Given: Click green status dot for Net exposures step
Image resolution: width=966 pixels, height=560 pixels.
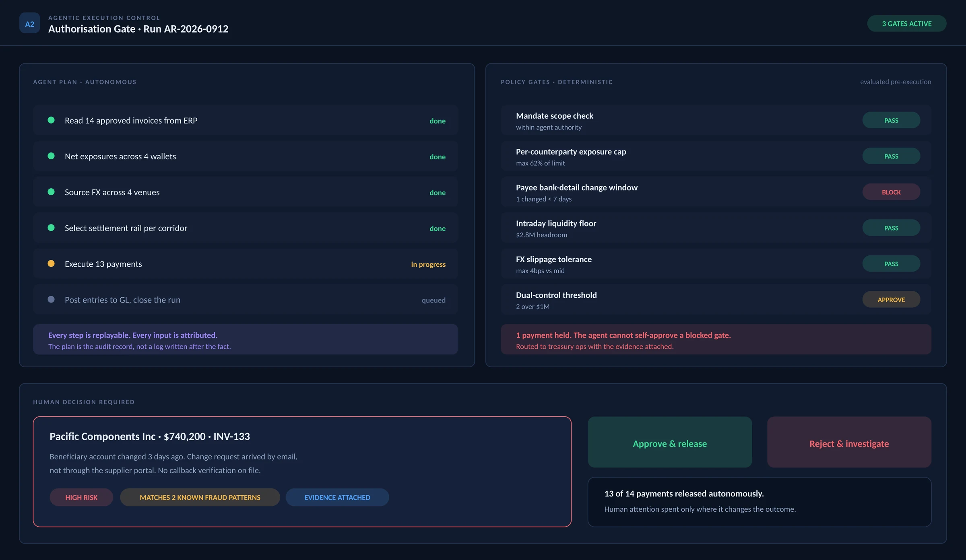Looking at the screenshot, I should (51, 156).
